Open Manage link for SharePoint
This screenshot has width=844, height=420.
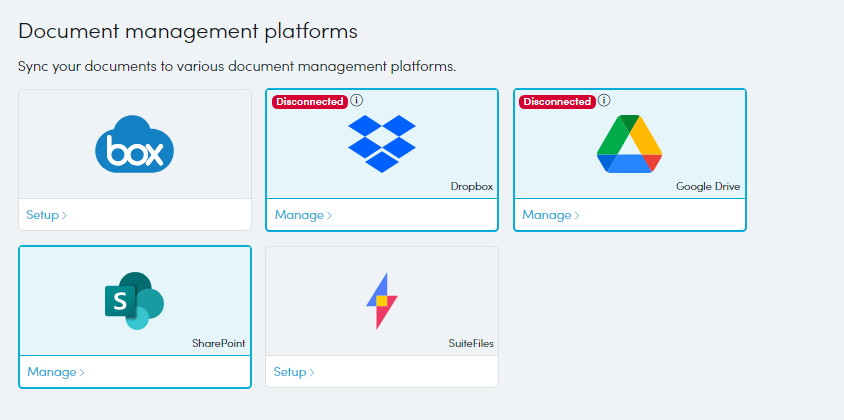(x=56, y=372)
